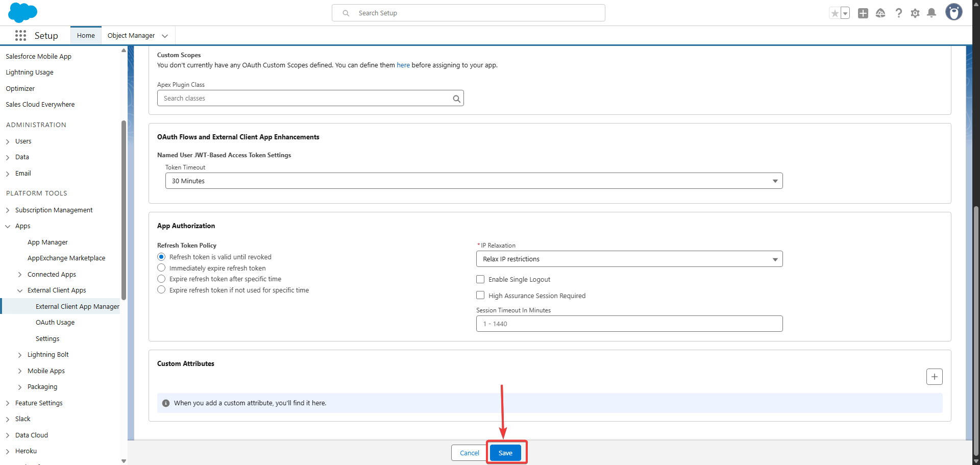Open App Manager
Image resolution: width=980 pixels, height=465 pixels.
(47, 242)
